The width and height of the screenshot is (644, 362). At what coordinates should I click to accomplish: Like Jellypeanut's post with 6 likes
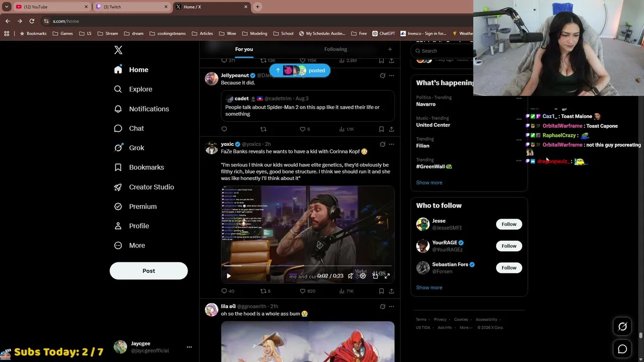pos(305,129)
